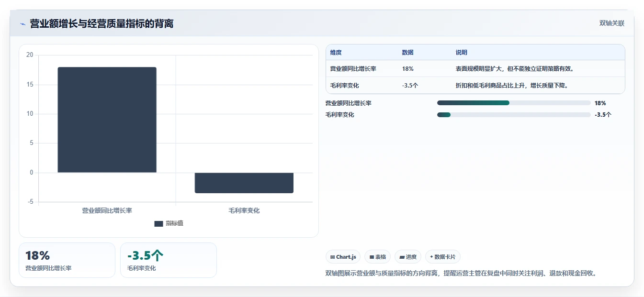Click the 毛利率变化 progress bar

514,115
